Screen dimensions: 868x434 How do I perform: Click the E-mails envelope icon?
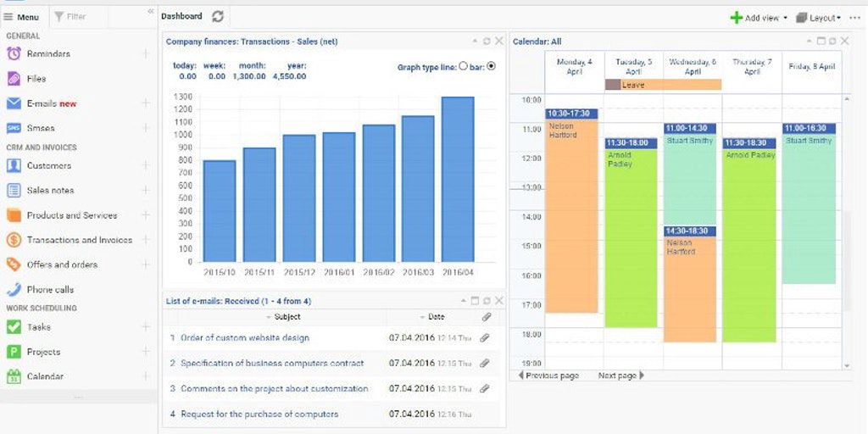point(14,103)
